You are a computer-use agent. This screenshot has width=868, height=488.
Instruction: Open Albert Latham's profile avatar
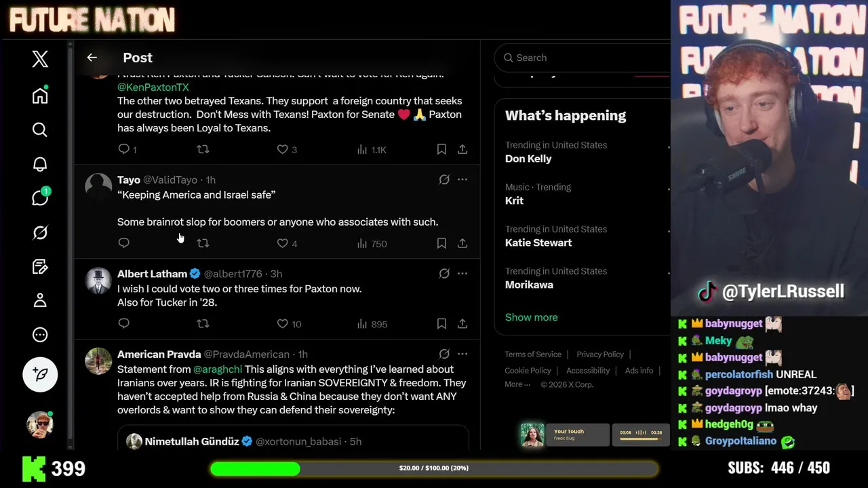(98, 279)
